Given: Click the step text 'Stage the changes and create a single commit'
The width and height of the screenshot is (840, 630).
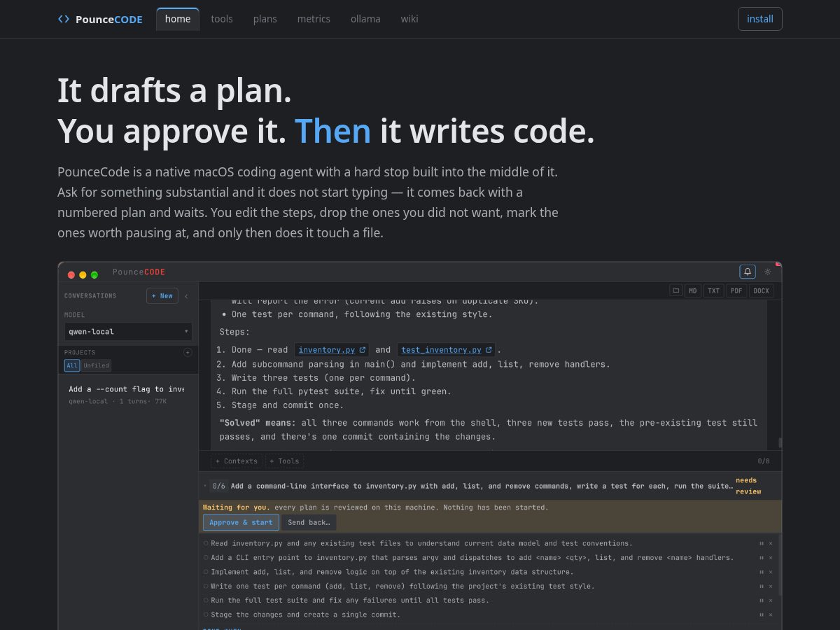Looking at the screenshot, I should 306,615.
